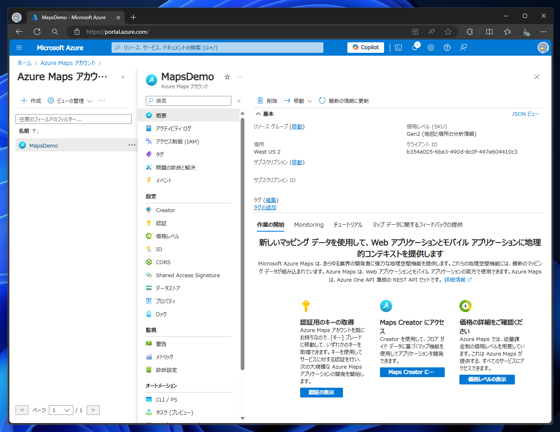
Task: Select MapsDemo in the accounts list
Action: tap(43, 145)
